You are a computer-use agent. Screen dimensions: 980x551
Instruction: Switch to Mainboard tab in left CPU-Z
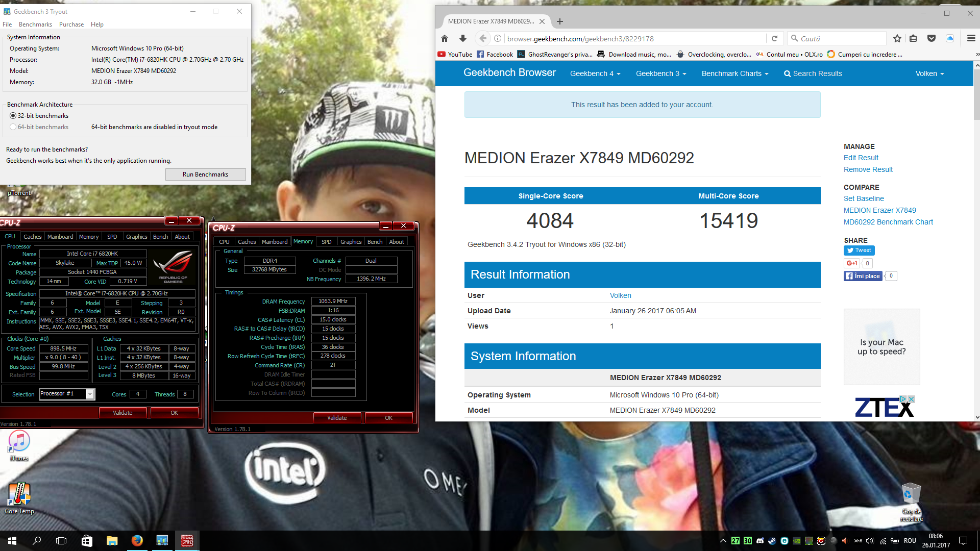[60, 237]
